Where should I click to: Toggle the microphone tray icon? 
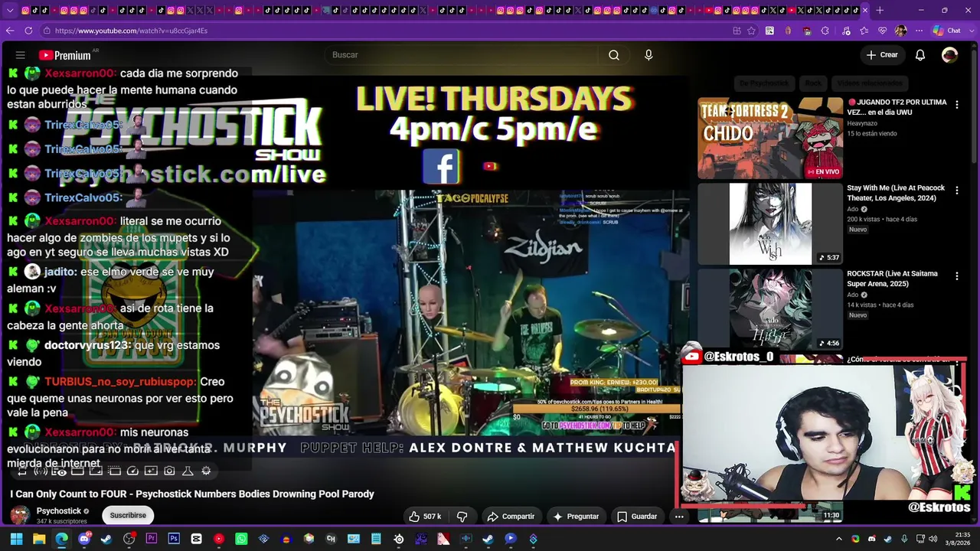pos(904,539)
